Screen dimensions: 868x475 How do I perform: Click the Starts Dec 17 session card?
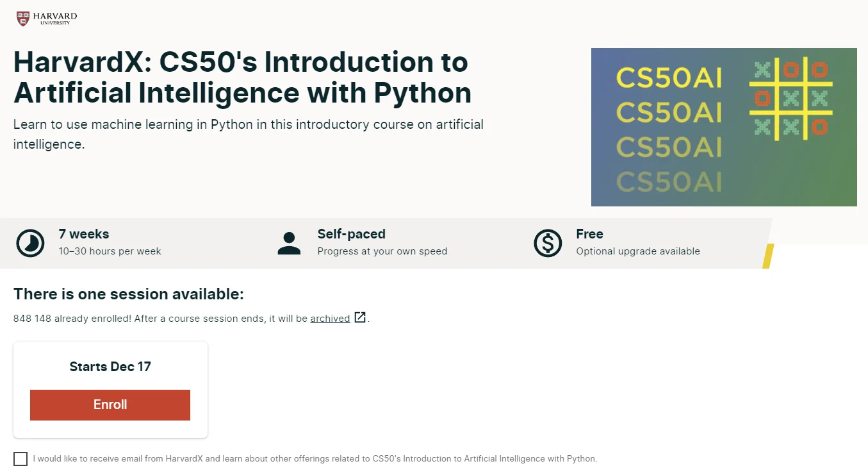110,367
